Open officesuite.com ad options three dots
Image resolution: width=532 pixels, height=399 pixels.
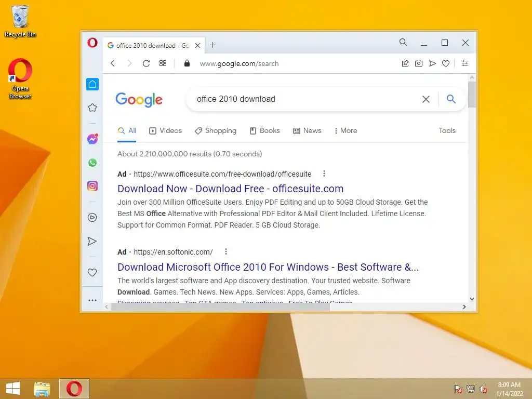point(324,174)
